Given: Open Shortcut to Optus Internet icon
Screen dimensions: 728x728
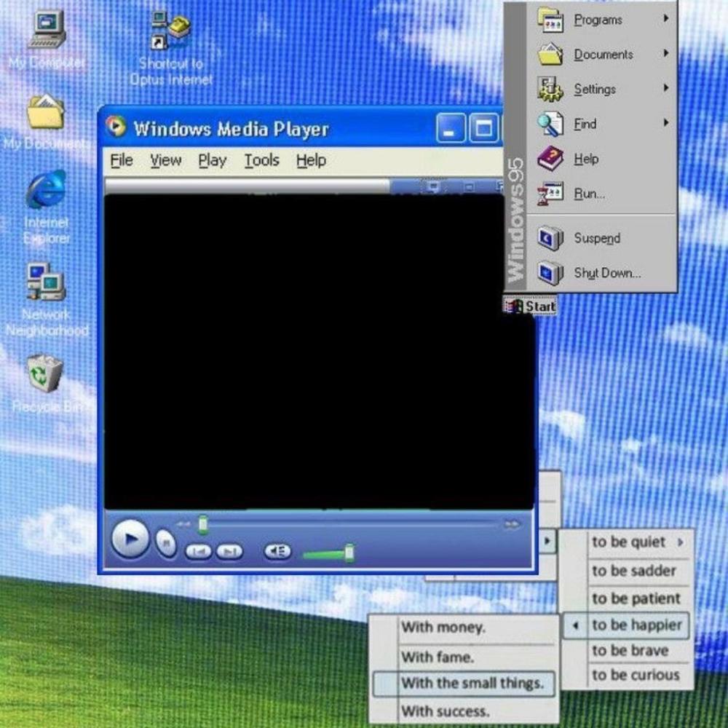Looking at the screenshot, I should [x=170, y=31].
